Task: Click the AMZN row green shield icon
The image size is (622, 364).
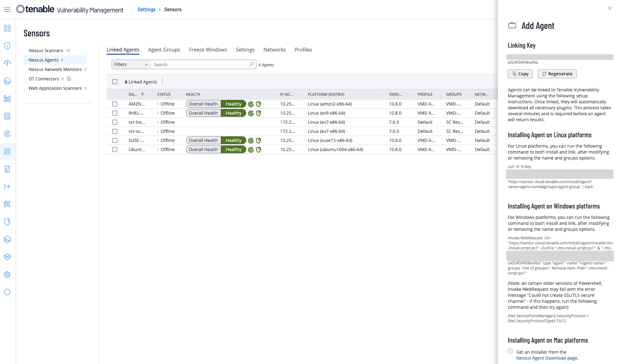Action: click(x=259, y=104)
